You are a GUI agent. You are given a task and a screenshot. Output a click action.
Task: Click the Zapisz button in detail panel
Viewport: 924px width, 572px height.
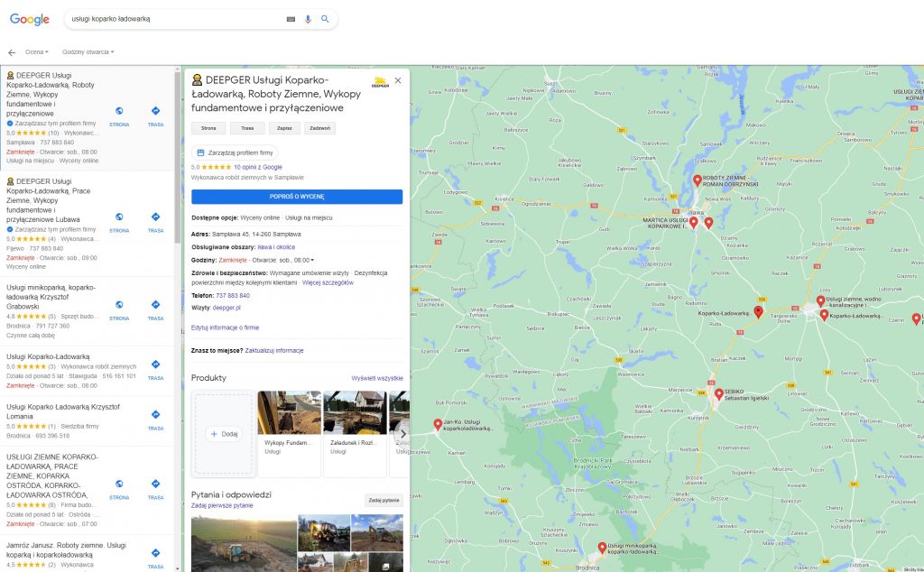(x=284, y=128)
